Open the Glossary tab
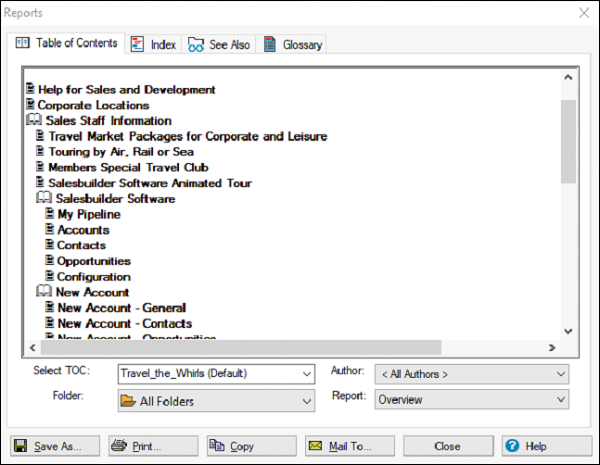This screenshot has height=465, width=600. 292,44
